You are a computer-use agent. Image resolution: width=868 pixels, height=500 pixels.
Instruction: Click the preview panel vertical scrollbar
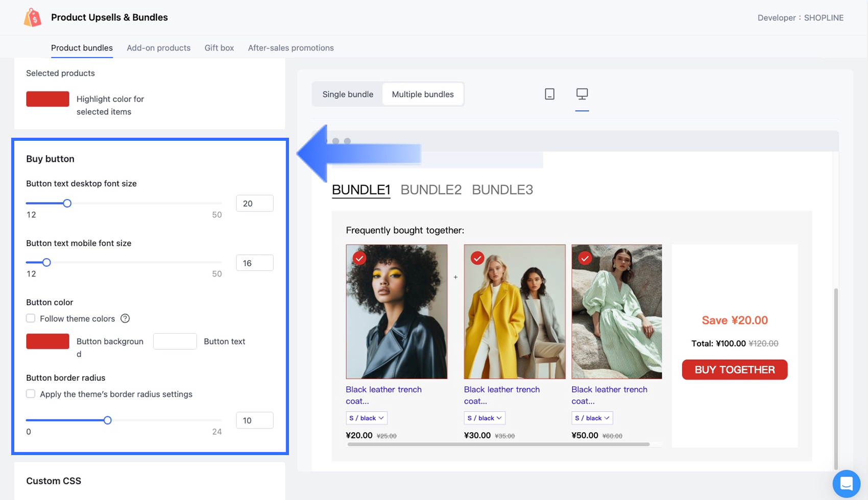click(836, 379)
